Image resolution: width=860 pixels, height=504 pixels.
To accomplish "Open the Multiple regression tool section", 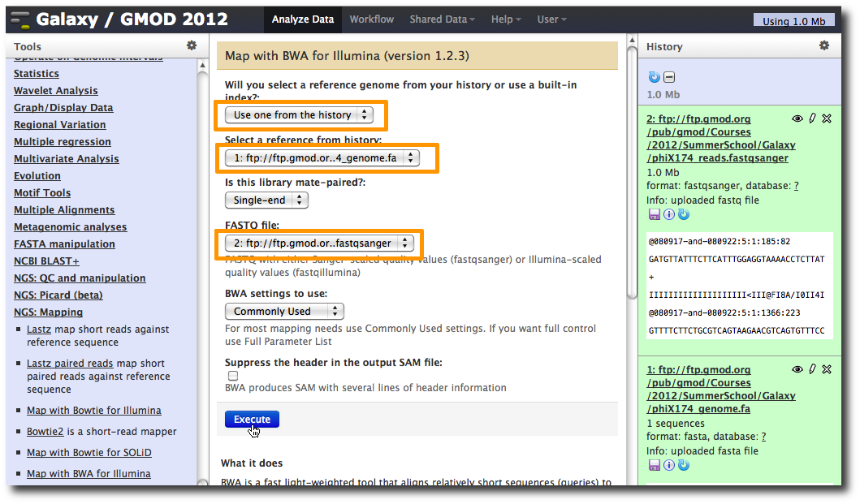I will (63, 141).
